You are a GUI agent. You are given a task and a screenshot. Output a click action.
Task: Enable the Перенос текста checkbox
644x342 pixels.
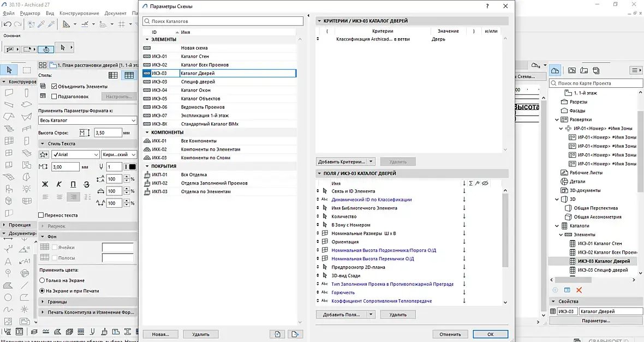[x=41, y=215]
